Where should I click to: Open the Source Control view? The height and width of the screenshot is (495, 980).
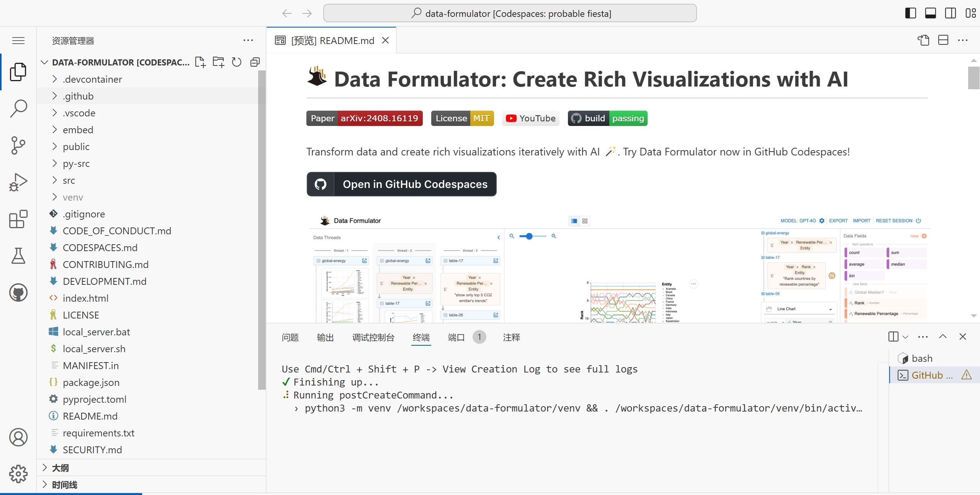click(18, 145)
